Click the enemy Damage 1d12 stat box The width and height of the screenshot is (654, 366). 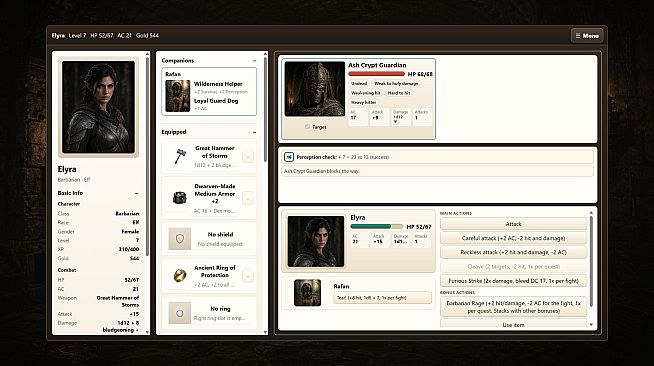click(x=401, y=117)
